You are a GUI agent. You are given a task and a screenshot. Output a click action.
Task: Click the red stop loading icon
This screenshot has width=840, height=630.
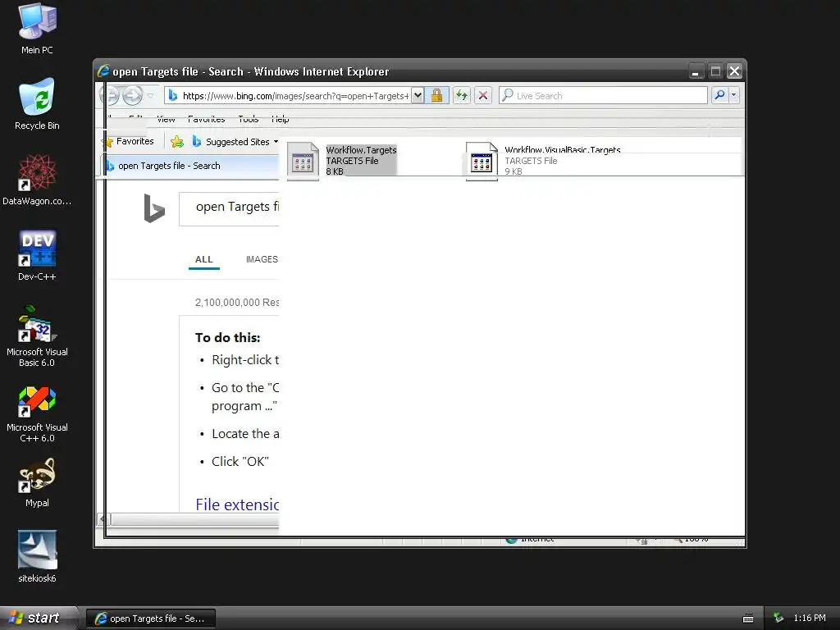click(483, 96)
